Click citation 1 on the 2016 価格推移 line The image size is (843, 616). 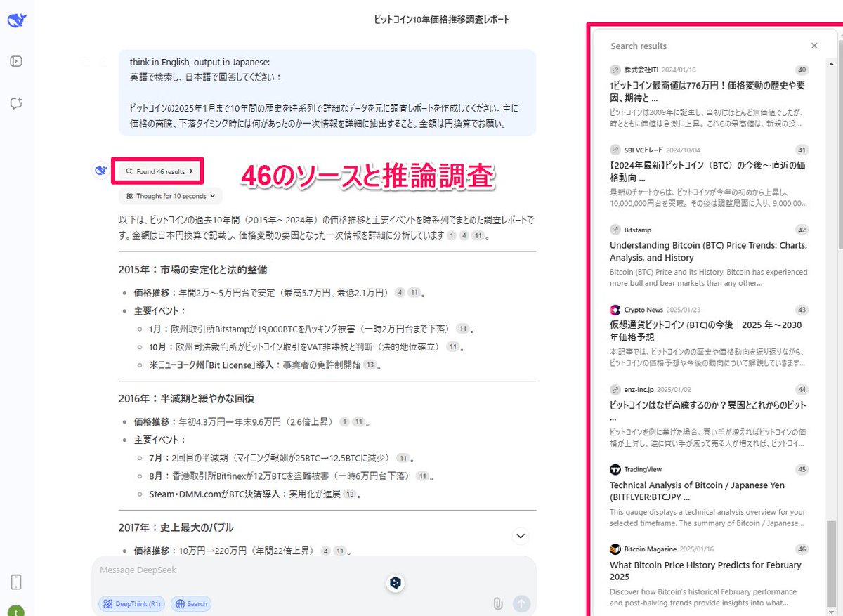point(344,422)
